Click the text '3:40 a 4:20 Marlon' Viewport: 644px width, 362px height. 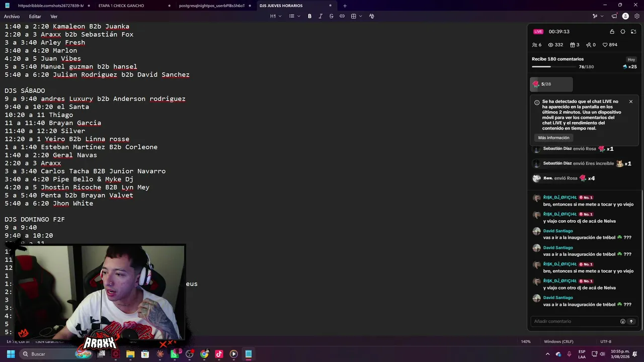[41, 51]
